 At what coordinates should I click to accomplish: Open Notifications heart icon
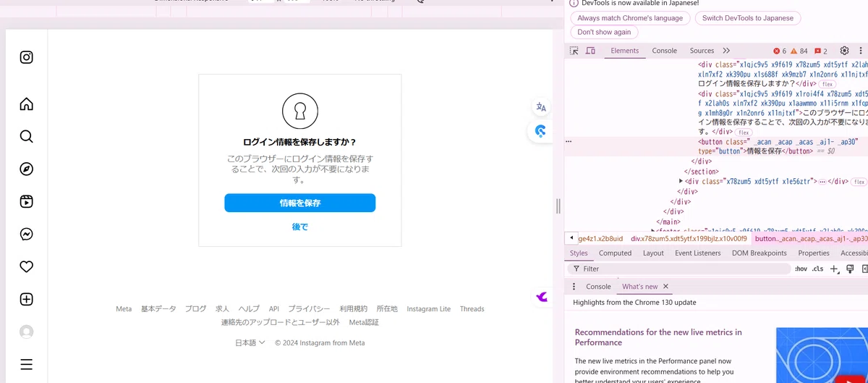pyautogui.click(x=27, y=267)
